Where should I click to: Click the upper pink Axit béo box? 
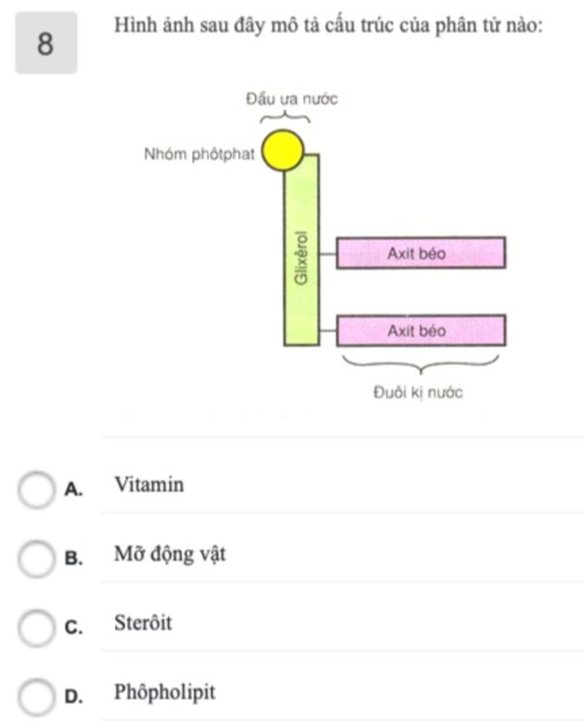(x=421, y=253)
